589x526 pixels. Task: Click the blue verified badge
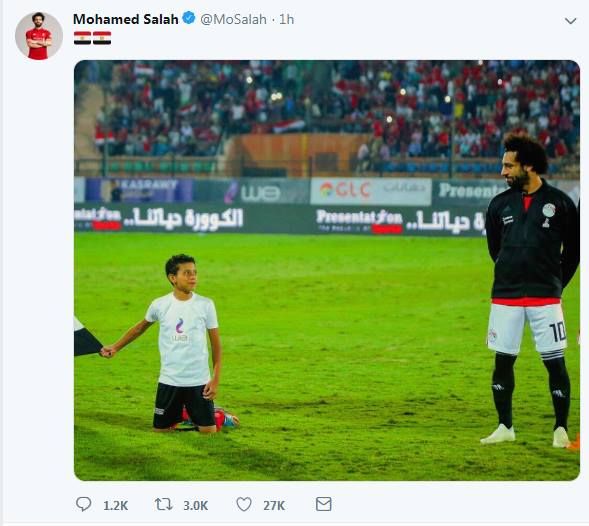189,18
